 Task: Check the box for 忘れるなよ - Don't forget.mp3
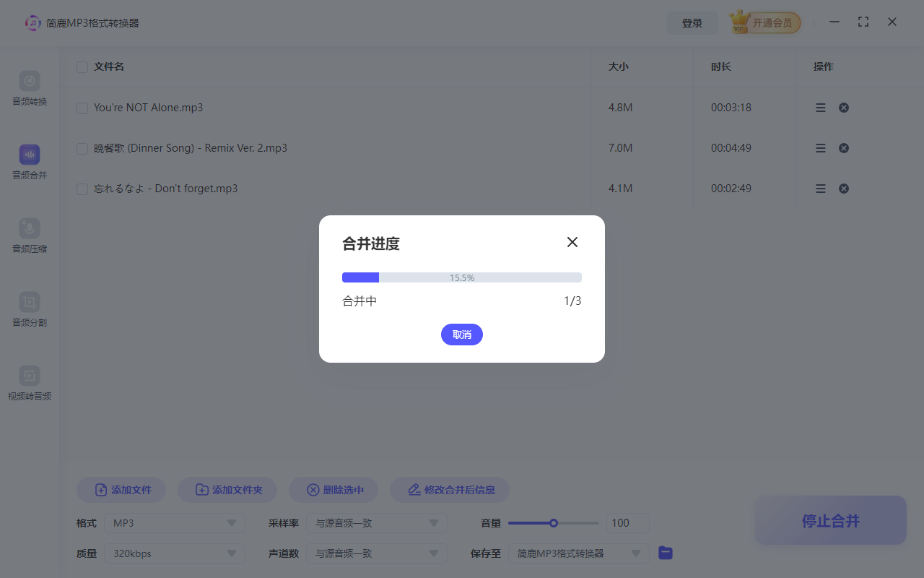(x=82, y=189)
